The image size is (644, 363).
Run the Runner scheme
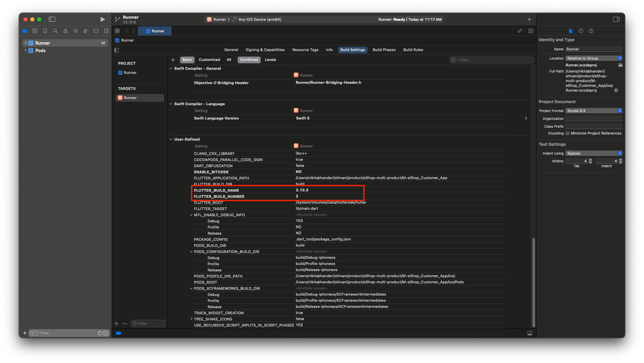coord(102,19)
